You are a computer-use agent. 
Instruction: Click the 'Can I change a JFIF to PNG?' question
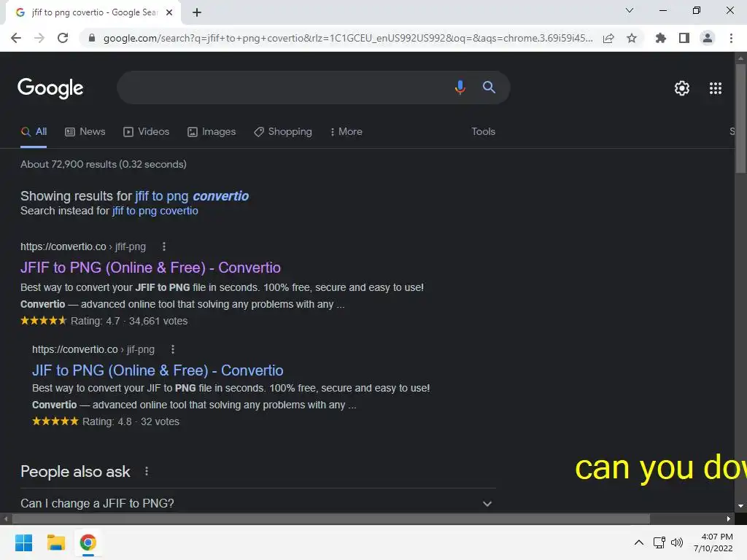[97, 503]
